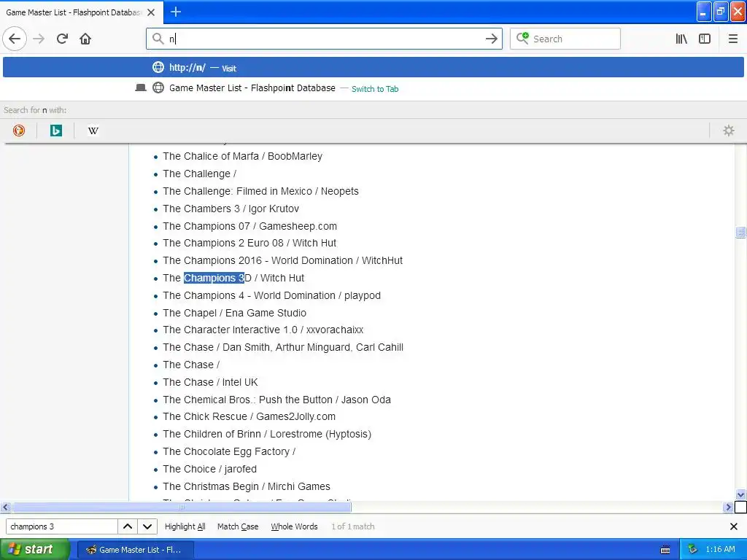Go to the Home page
Screen dimensions: 747x560
(85, 39)
